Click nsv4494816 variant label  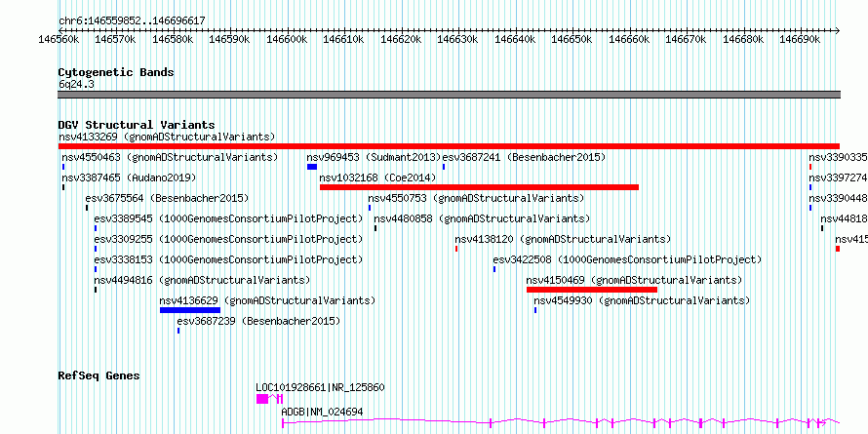pos(202,280)
